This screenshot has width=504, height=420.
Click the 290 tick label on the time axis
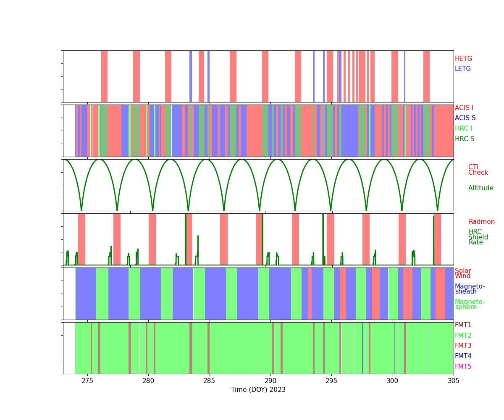coord(270,381)
